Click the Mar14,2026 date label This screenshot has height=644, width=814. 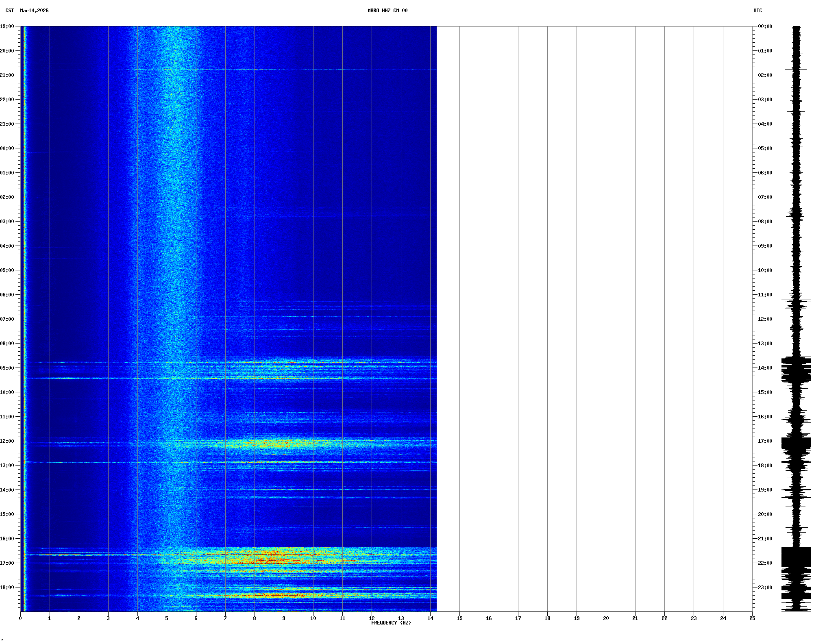point(34,11)
